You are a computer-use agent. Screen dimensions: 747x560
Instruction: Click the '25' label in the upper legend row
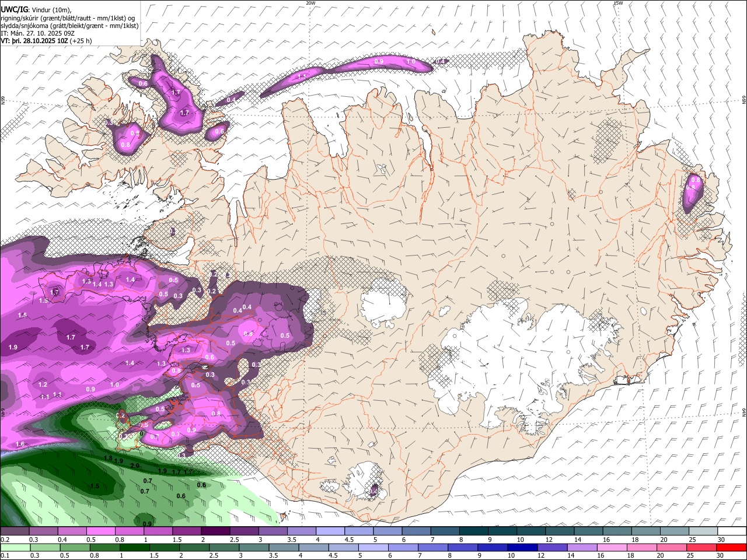[692, 540]
